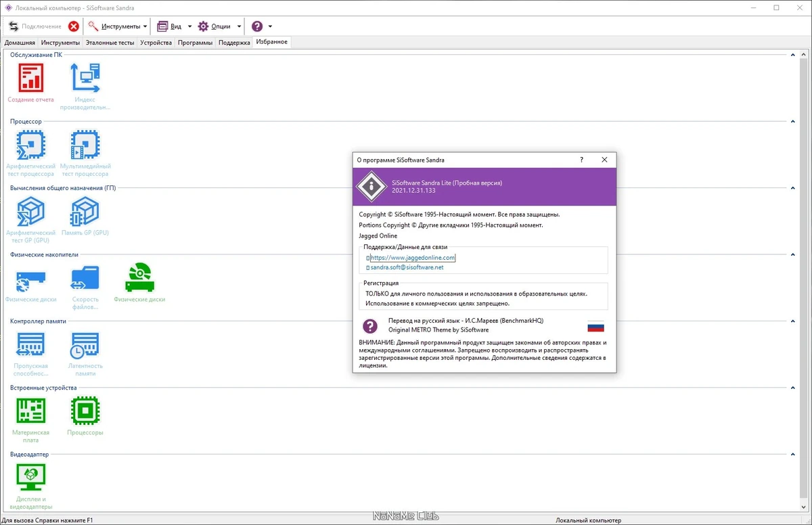The width and height of the screenshot is (812, 525).
Task: Open Процессоры information icon
Action: click(85, 411)
